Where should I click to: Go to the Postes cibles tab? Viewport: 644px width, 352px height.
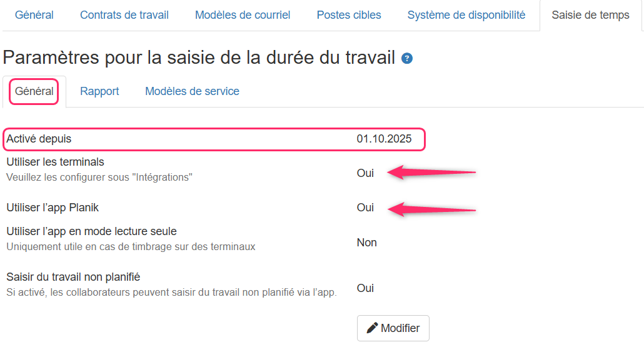[x=349, y=15]
